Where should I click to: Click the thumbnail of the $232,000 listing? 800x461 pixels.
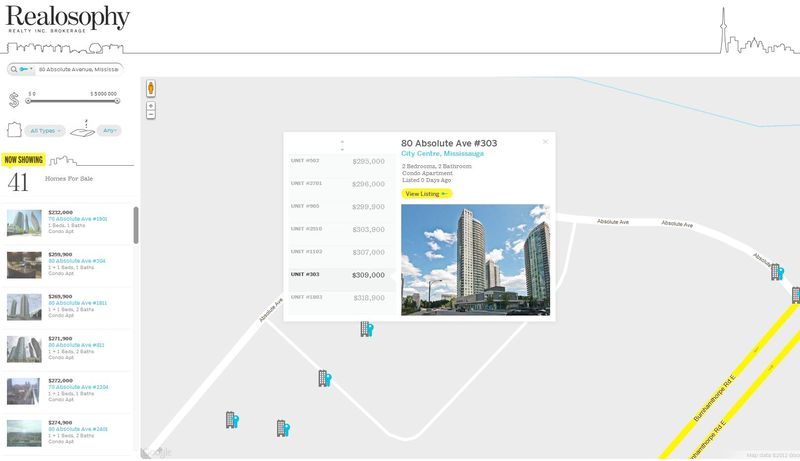tap(24, 223)
